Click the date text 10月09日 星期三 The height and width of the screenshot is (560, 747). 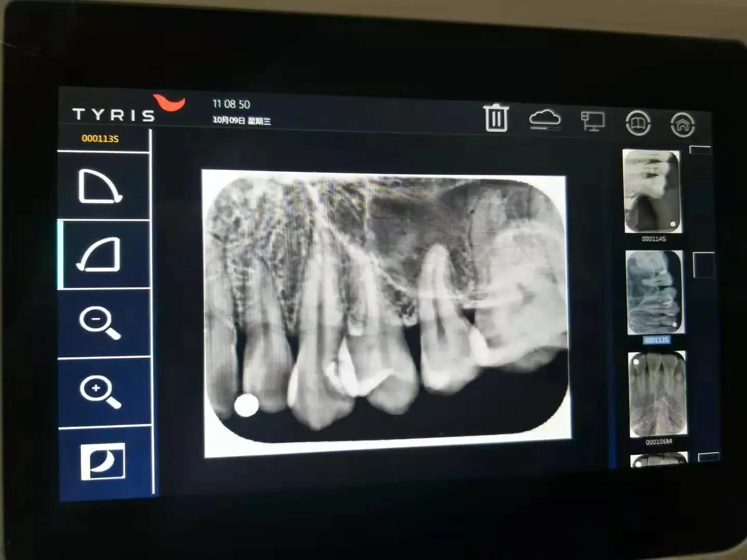coord(242,120)
